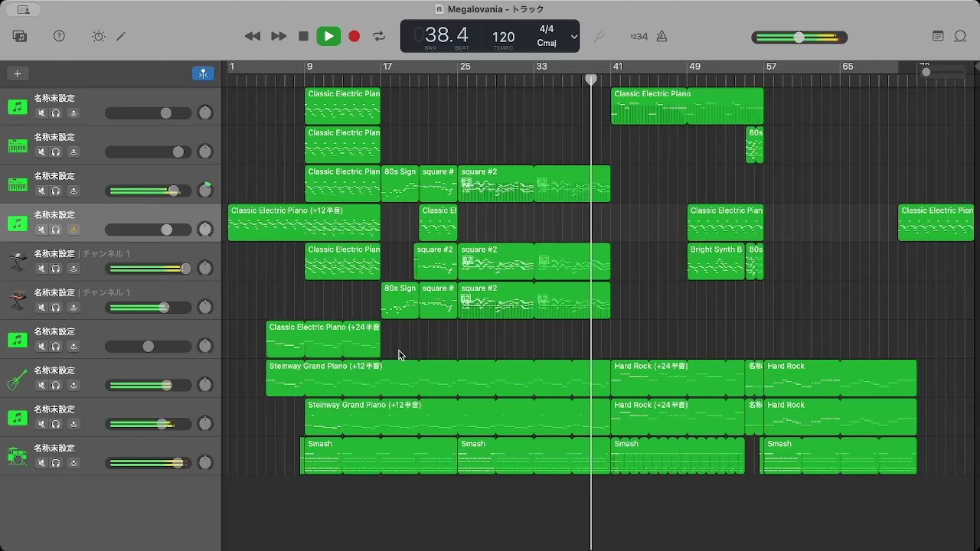Click the drum kit track pan knob
This screenshot has height=551, width=980.
[x=204, y=462]
